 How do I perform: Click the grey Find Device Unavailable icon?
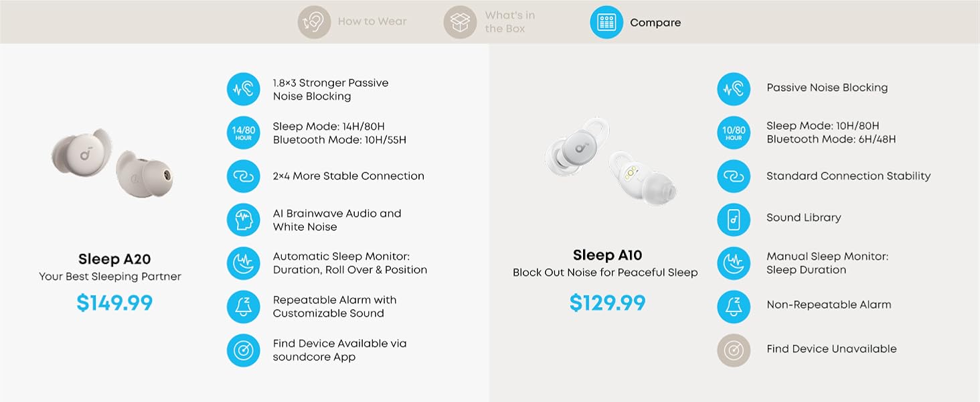pyautogui.click(x=734, y=350)
